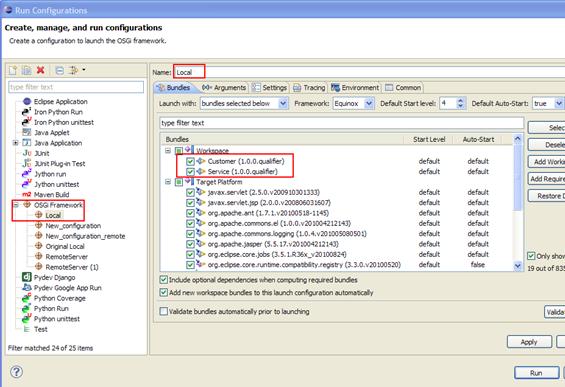Select the RemoteServer configuration
Viewport: 565px width, 387px height.
66,257
